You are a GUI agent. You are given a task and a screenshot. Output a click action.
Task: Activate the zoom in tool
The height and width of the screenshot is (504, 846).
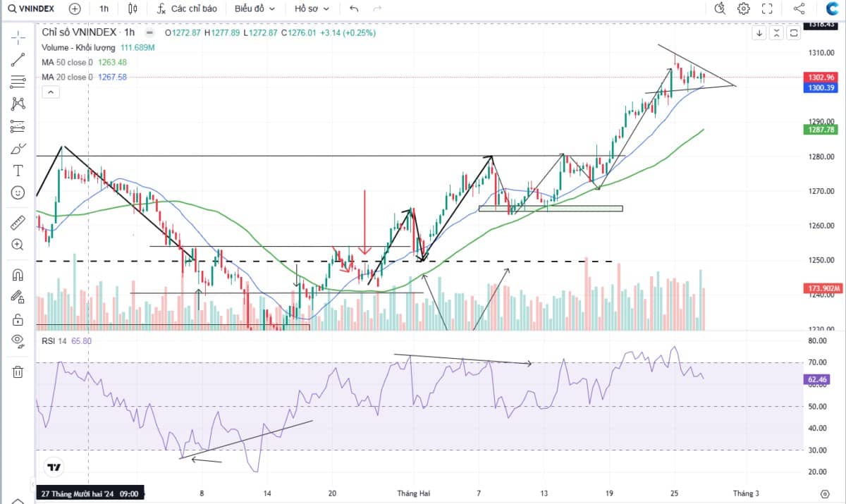(18, 245)
